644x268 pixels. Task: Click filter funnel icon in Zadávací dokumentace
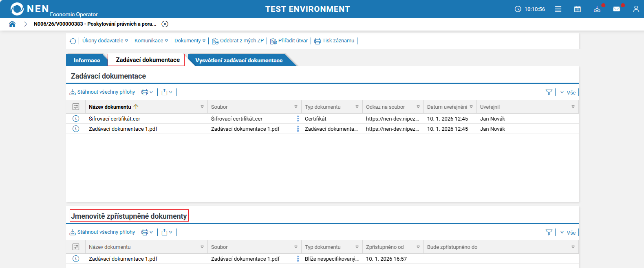click(x=549, y=92)
